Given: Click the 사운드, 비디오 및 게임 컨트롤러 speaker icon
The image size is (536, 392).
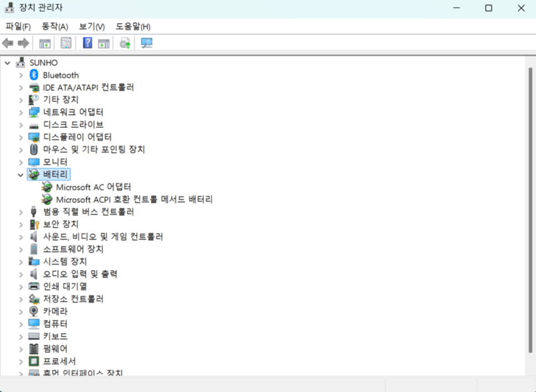Looking at the screenshot, I should pos(33,236).
